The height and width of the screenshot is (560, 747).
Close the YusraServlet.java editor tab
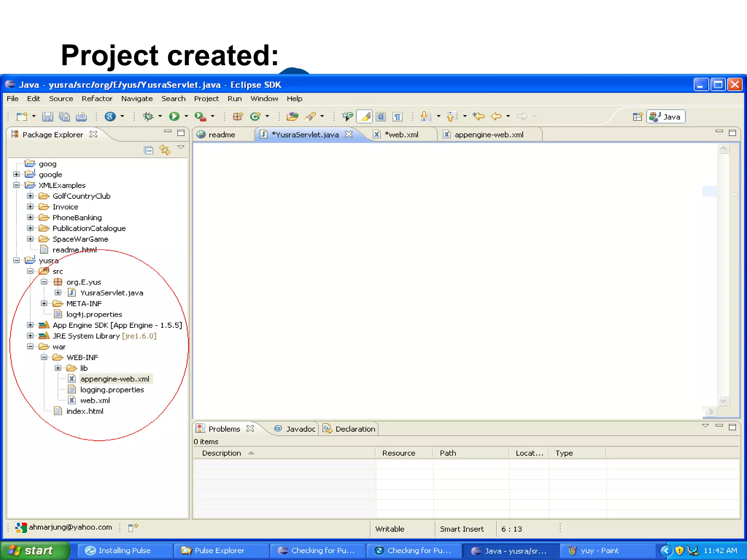[x=349, y=134]
